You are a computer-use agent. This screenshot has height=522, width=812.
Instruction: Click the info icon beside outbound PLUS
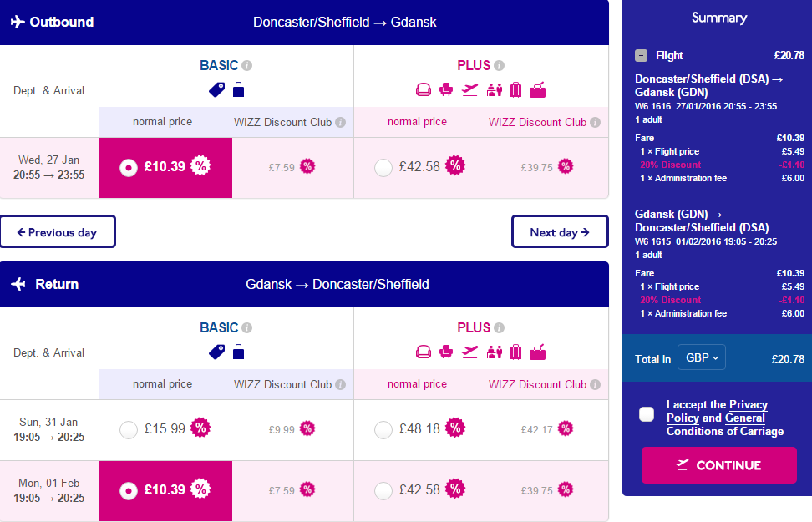tap(499, 66)
